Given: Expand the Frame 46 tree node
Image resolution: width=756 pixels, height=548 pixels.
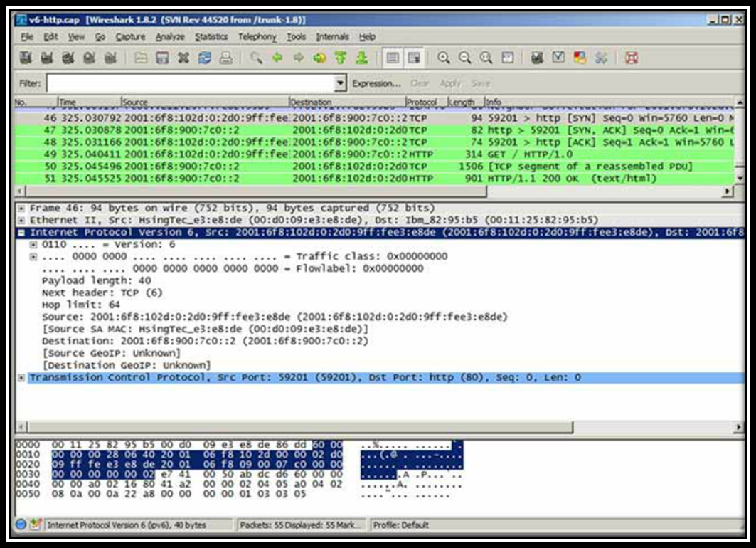Looking at the screenshot, I should tap(22, 209).
